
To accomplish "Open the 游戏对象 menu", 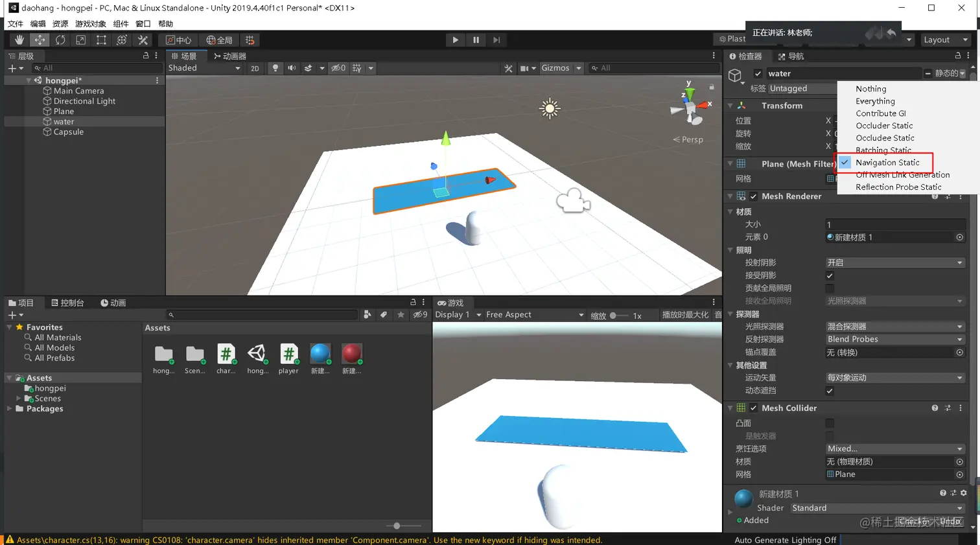I will [x=91, y=24].
